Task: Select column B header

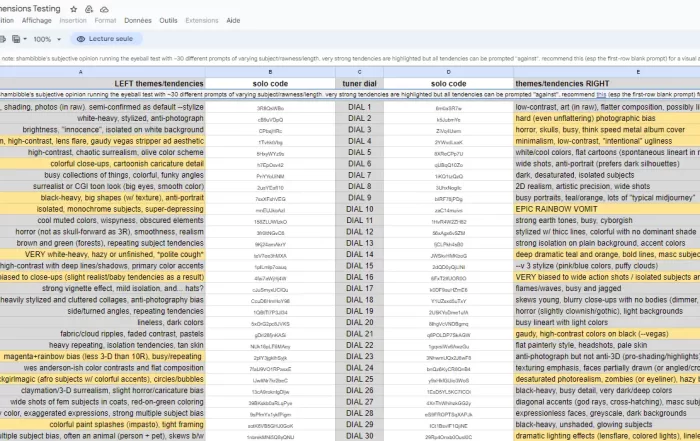Action: pos(270,72)
